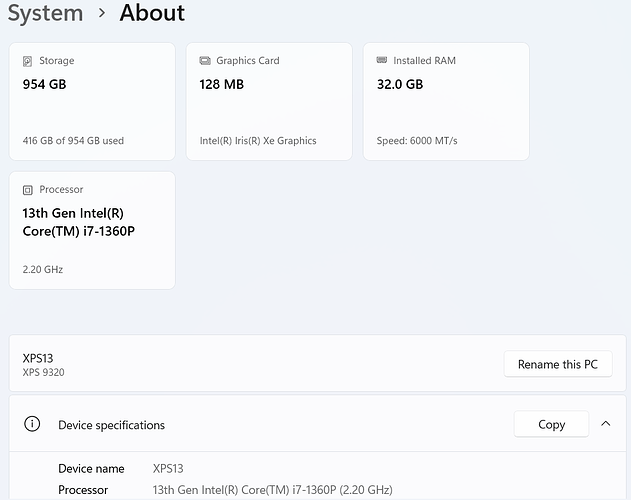Go back to System via breadcrumb
Screen dimensions: 631x500
(x=45, y=13)
